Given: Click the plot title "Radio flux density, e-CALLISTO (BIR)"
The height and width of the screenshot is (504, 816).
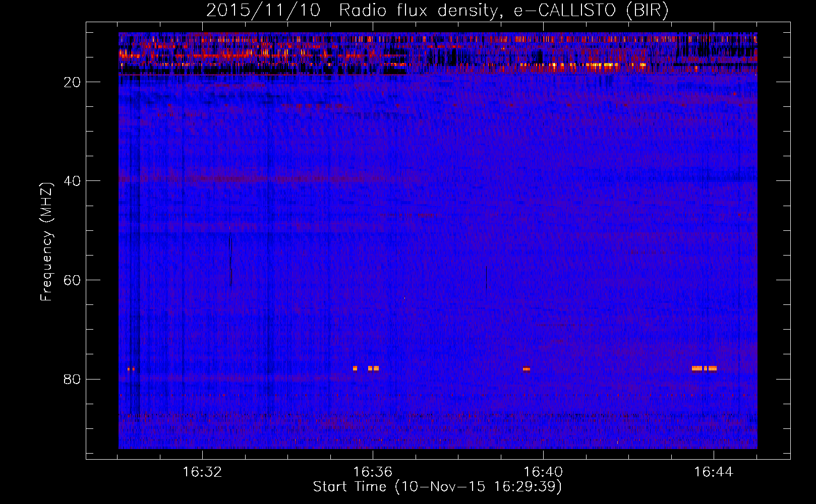Looking at the screenshot, I should pyautogui.click(x=504, y=11).
